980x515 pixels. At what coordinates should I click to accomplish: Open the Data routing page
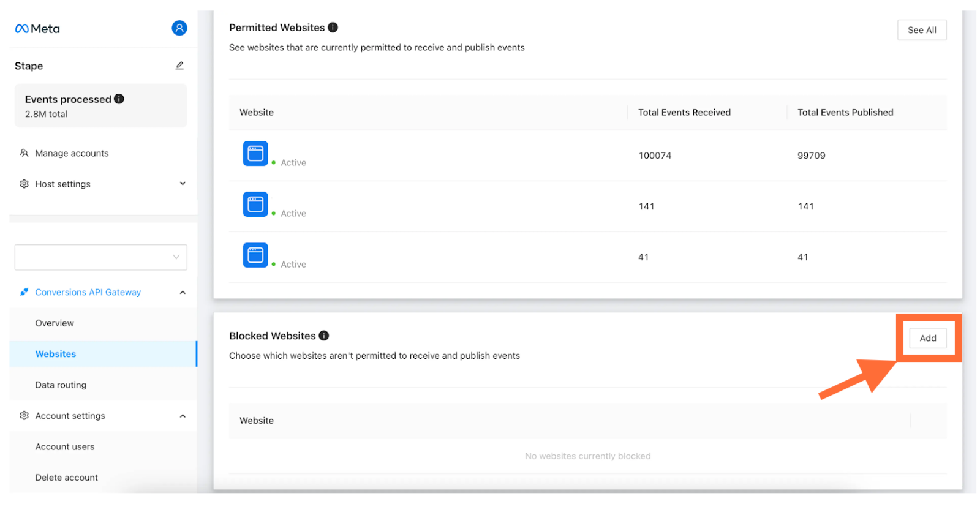(x=61, y=385)
